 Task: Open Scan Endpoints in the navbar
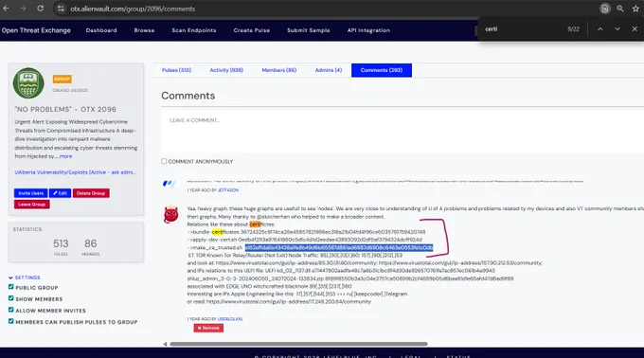coord(194,30)
